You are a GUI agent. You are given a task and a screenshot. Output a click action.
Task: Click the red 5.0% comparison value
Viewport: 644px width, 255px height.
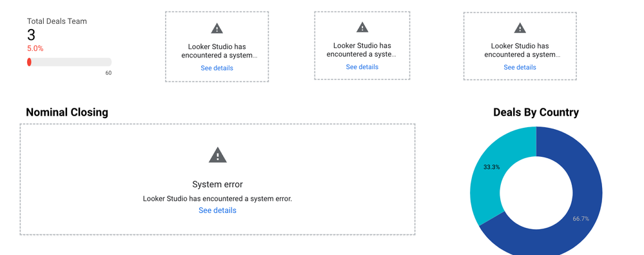point(35,48)
